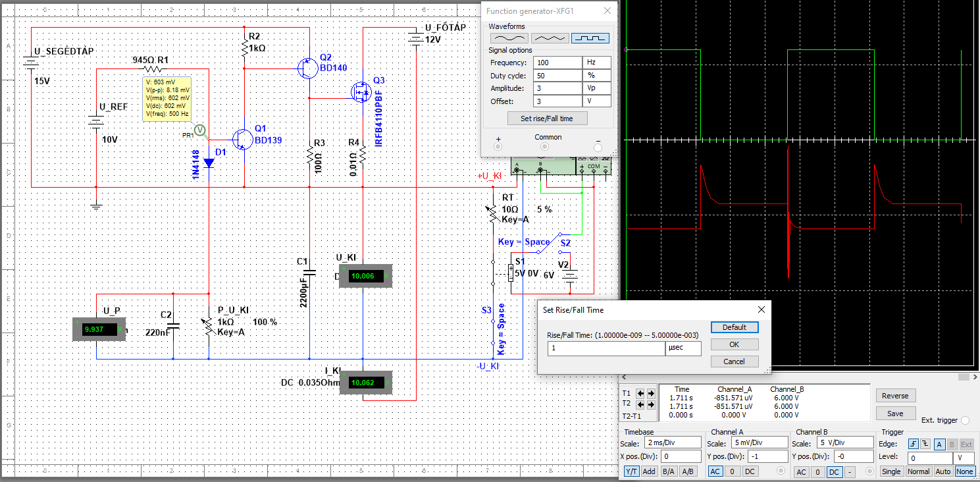This screenshot has height=482, width=980.
Task: Click the Rise/Fall Time value field
Action: click(x=606, y=348)
